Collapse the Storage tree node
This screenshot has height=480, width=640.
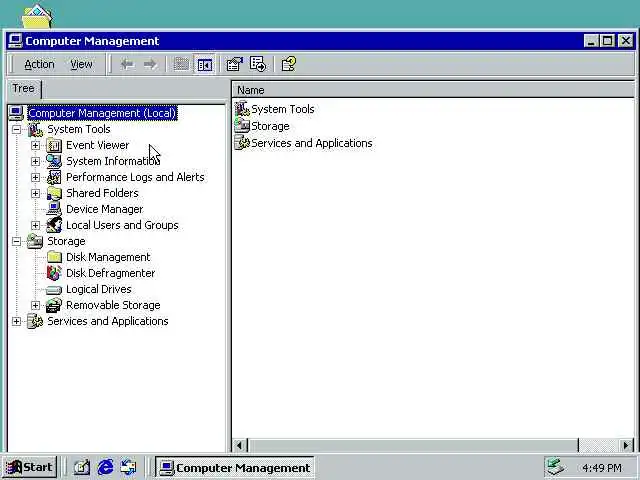(16, 241)
